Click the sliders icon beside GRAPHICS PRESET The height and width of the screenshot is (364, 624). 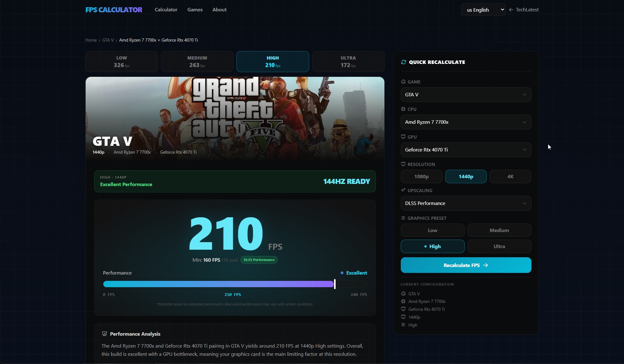pyautogui.click(x=403, y=218)
